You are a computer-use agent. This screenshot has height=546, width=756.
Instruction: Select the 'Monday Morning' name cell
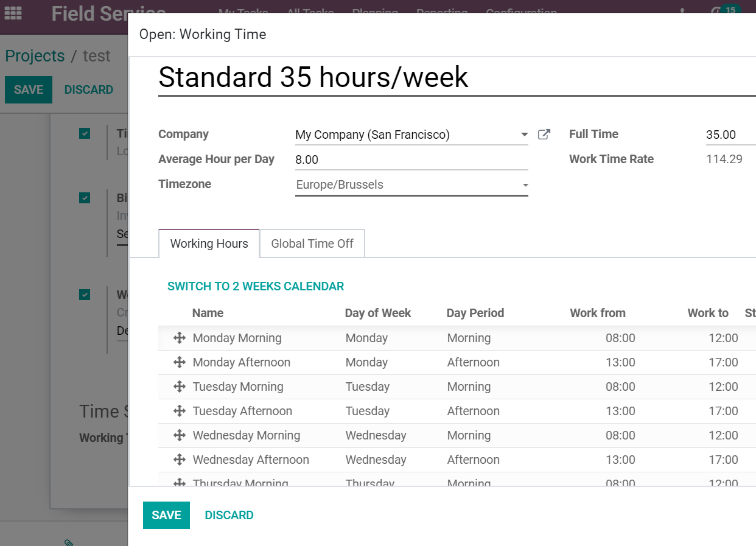click(x=237, y=338)
